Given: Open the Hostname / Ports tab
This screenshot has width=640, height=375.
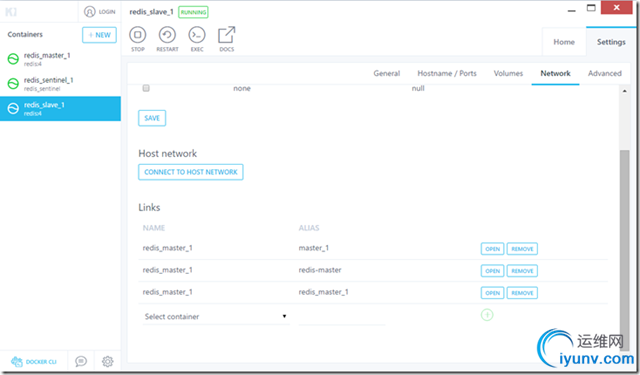Looking at the screenshot, I should coord(447,73).
